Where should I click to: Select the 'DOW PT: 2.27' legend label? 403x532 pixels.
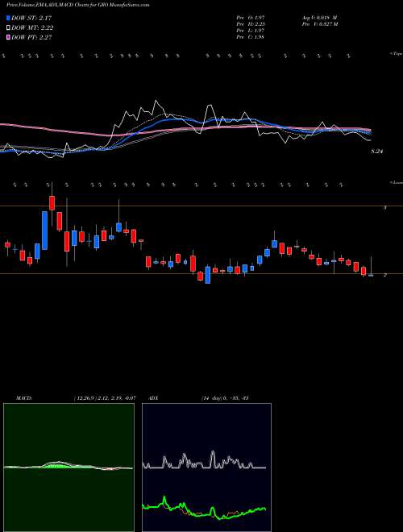tap(31, 37)
